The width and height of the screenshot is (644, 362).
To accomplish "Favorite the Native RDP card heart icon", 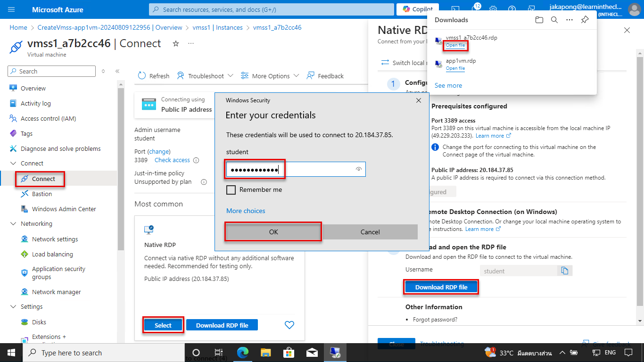I will (x=289, y=325).
